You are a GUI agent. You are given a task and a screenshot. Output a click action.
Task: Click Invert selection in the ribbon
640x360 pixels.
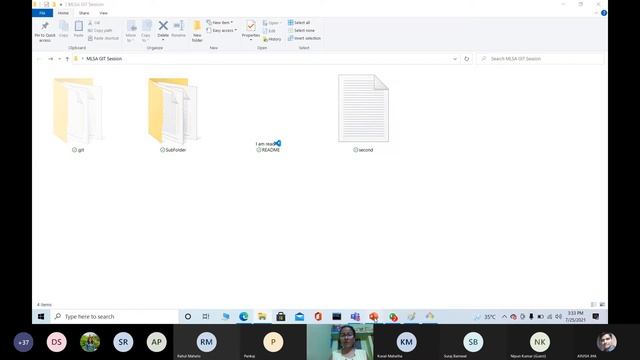304,38
